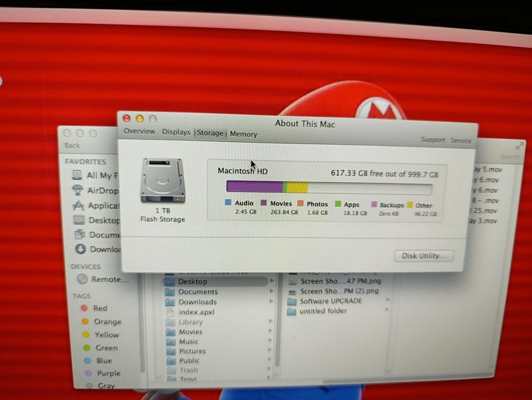Viewport: 532px width, 400px height.
Task: Select the Green tag in sidebar
Action: (100, 347)
